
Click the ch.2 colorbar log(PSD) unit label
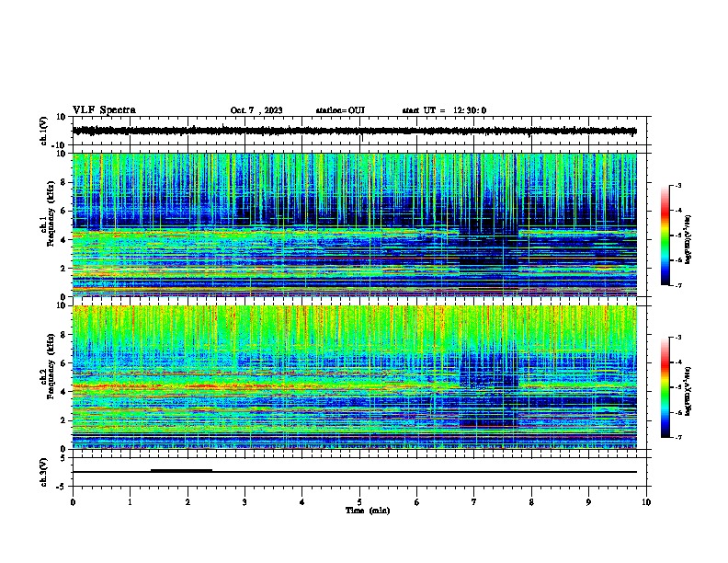(688, 391)
